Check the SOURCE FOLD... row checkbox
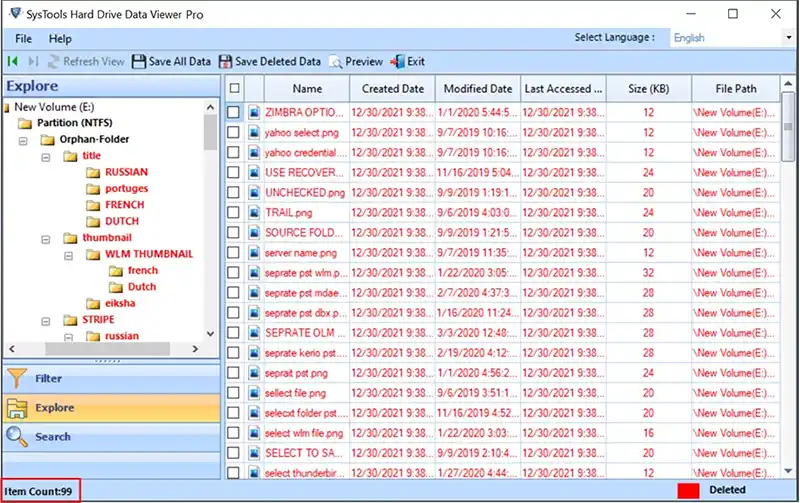 (x=233, y=233)
